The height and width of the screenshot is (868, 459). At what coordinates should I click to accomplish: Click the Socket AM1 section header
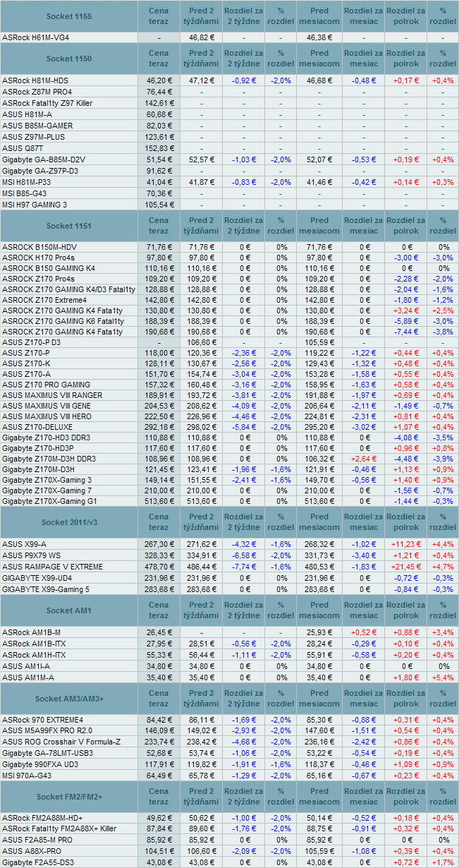pos(68,610)
